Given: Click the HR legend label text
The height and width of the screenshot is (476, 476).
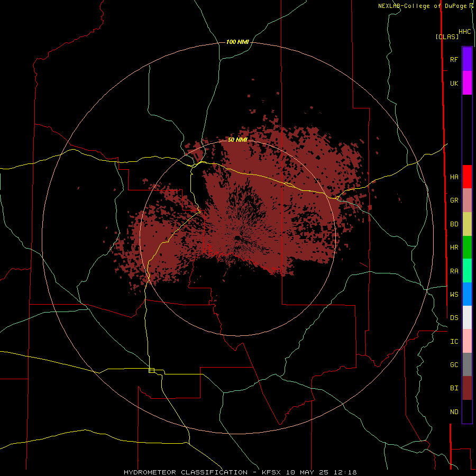Looking at the screenshot, I should tap(454, 248).
